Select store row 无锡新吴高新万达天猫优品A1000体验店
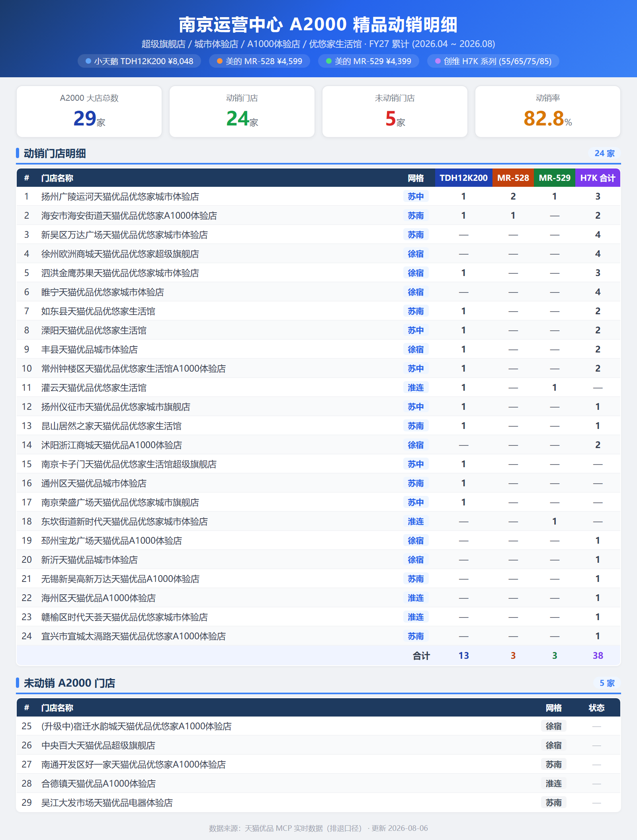637x840 pixels. coord(318,579)
